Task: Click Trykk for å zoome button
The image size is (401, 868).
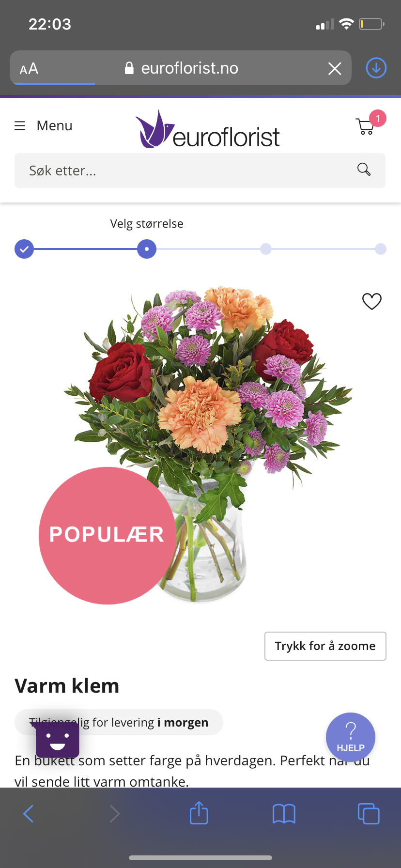Action: pos(325,646)
